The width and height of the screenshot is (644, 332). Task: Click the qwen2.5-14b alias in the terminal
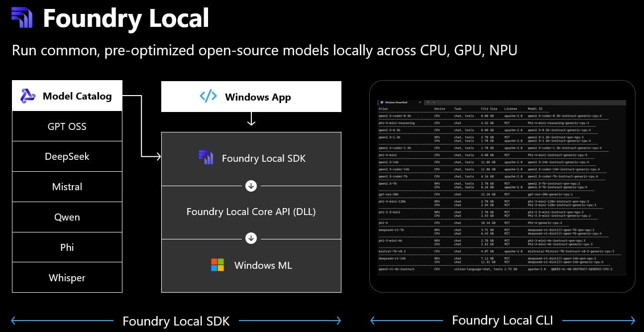click(x=388, y=162)
